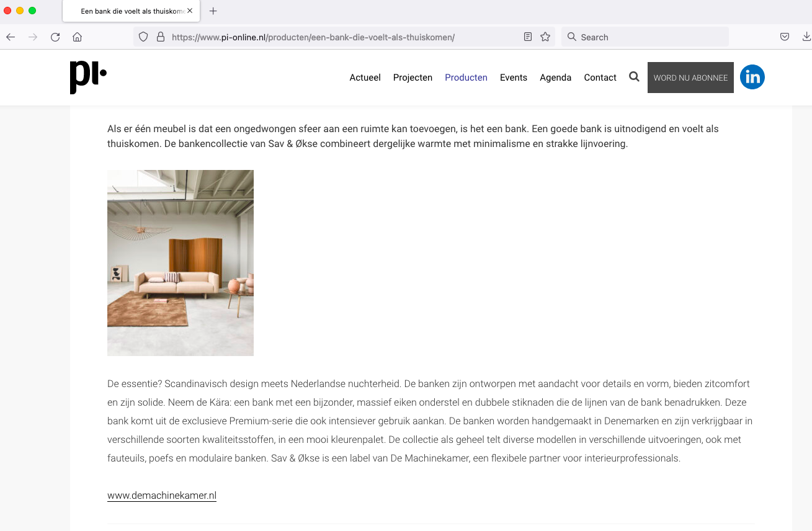This screenshot has width=812, height=531.
Task: Follow the www.demachinekamer.nl link
Action: [x=162, y=496]
